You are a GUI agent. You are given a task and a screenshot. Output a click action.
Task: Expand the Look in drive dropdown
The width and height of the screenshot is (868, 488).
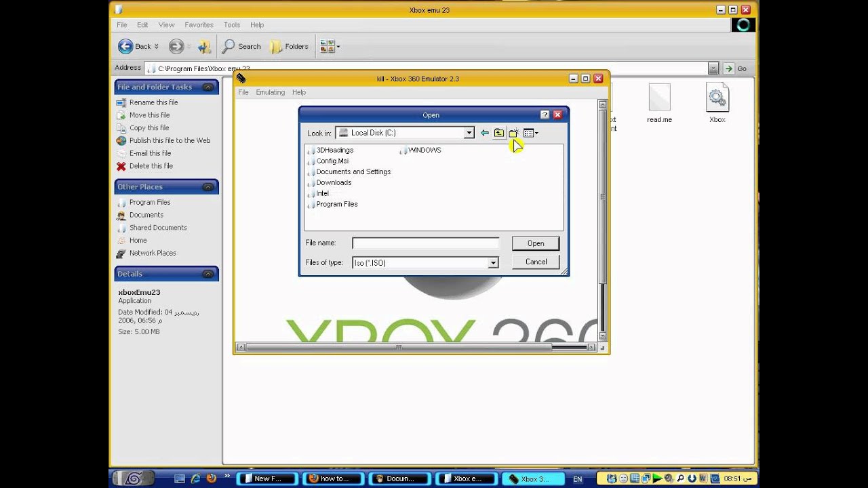click(x=469, y=133)
